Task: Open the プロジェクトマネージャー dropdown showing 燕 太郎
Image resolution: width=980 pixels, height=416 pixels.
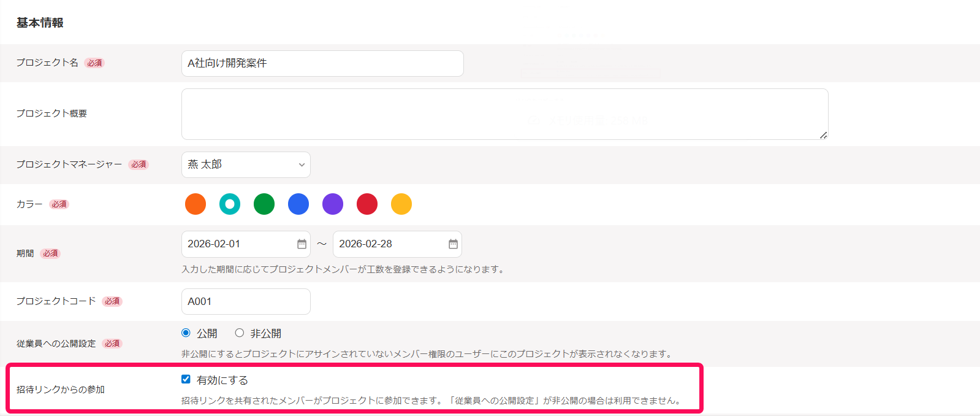Action: [x=246, y=164]
